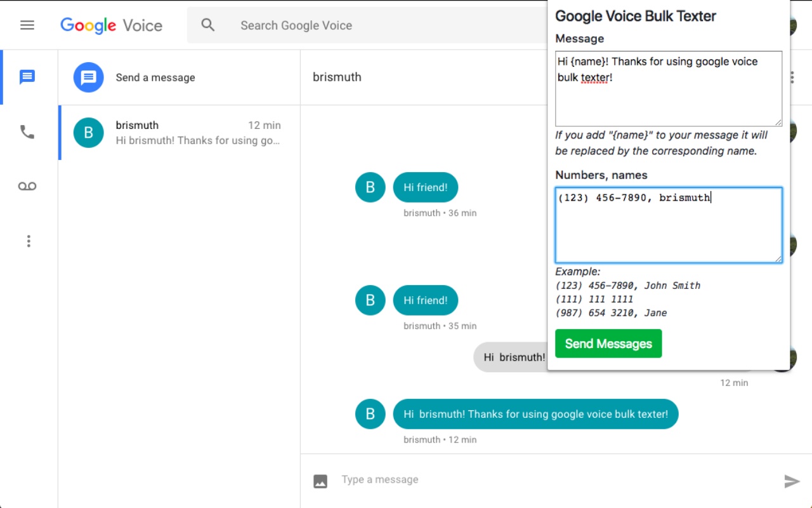Open conversation overflow menu dots
812x508 pixels.
tap(792, 77)
